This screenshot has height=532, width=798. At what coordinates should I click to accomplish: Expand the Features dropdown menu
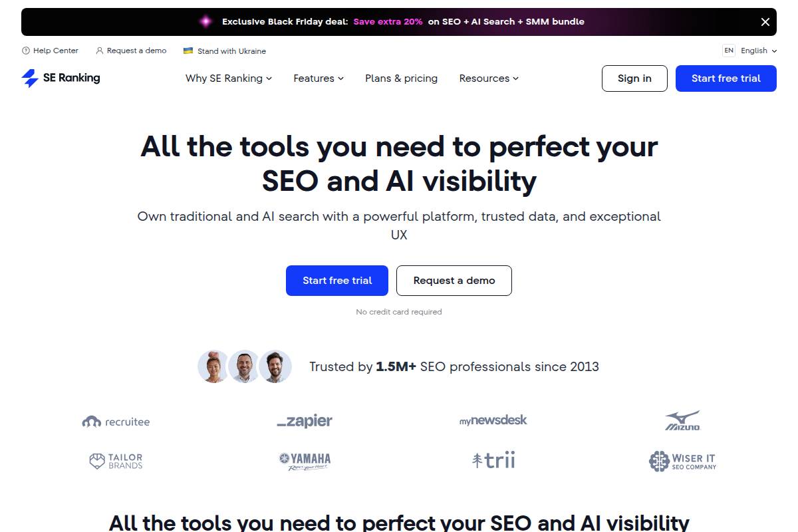(x=319, y=78)
